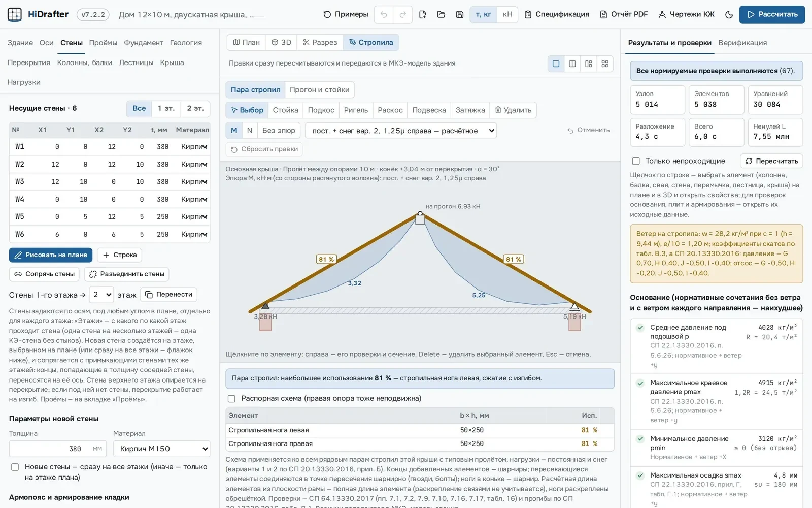This screenshot has width=812, height=508.
Task: Open the Верификация tab
Action: click(x=742, y=43)
